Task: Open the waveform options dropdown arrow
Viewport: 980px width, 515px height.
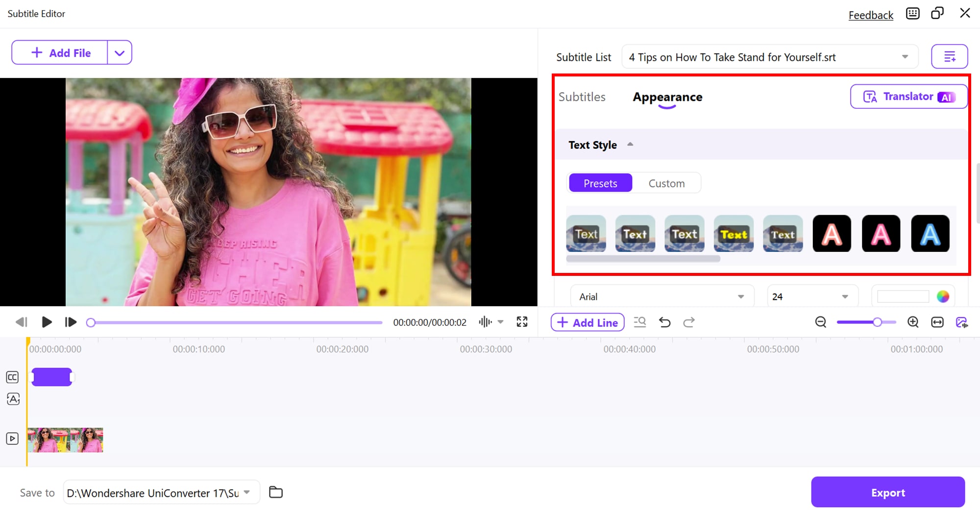Action: [500, 322]
